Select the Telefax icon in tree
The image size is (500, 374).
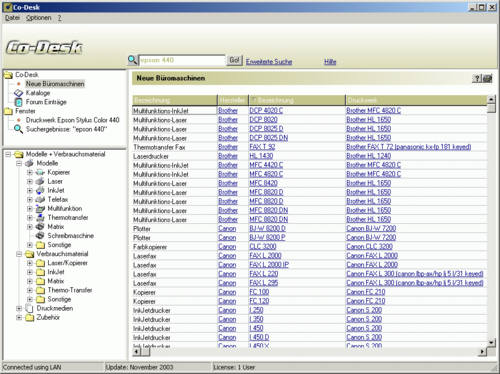40,199
